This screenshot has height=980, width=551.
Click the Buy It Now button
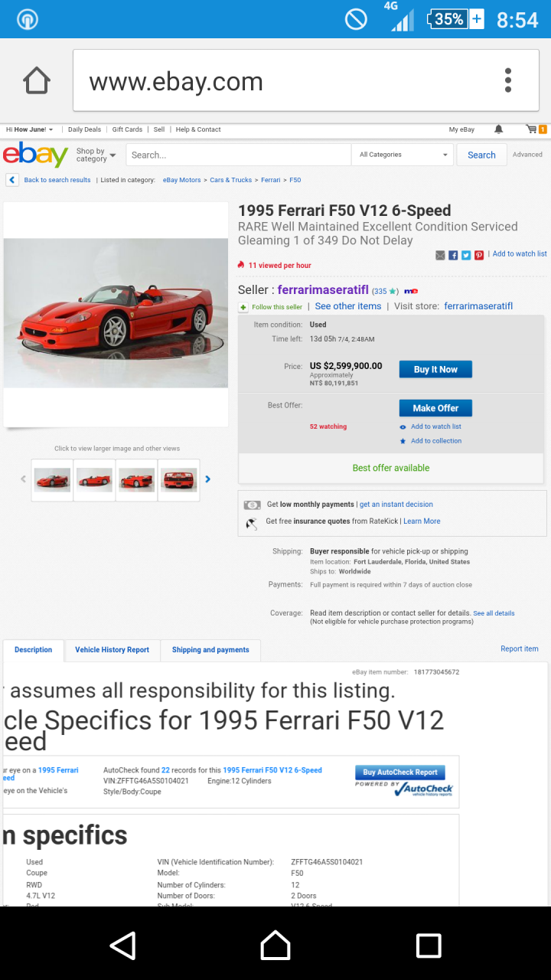tap(435, 369)
